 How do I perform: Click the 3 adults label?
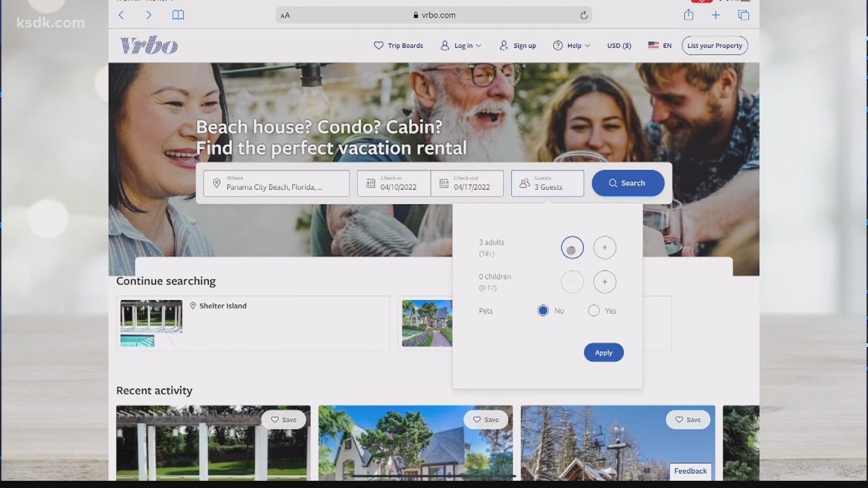pyautogui.click(x=491, y=242)
